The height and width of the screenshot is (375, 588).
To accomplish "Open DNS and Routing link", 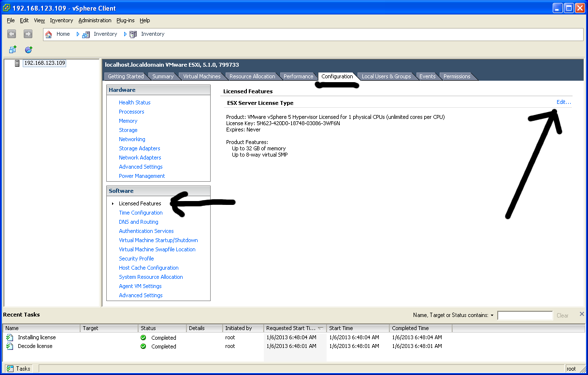I will click(139, 222).
